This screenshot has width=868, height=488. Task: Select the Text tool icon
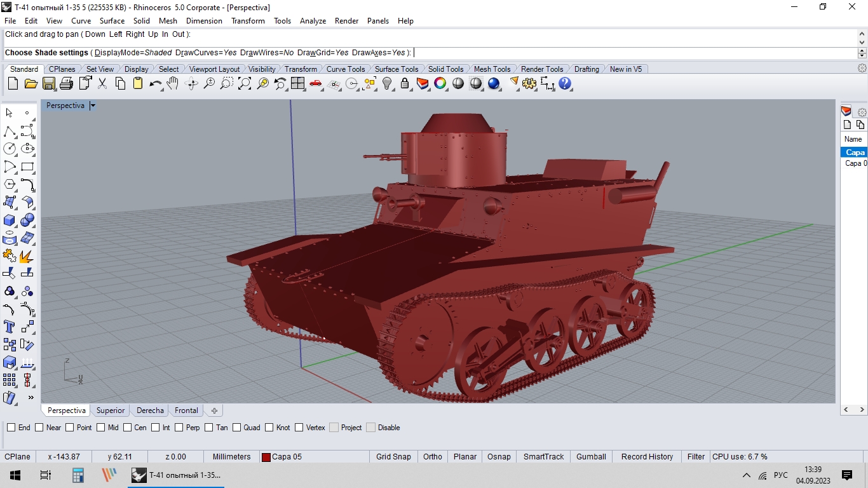pyautogui.click(x=10, y=327)
